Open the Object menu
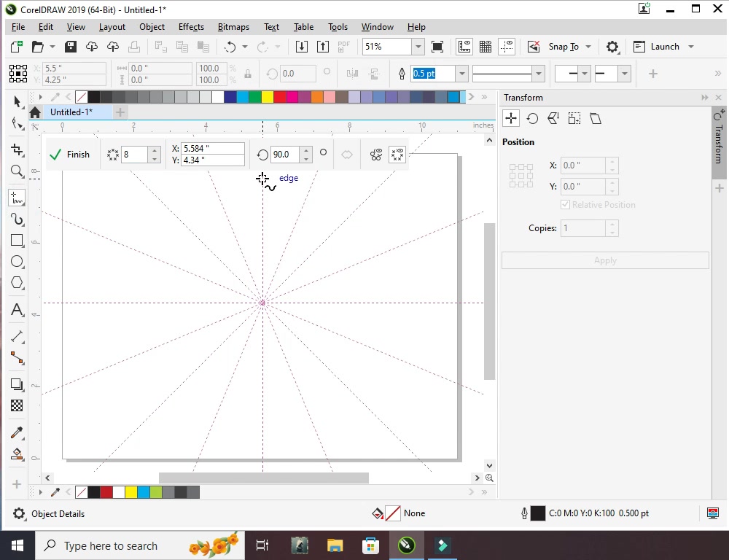This screenshot has height=560, width=729. coord(152,27)
